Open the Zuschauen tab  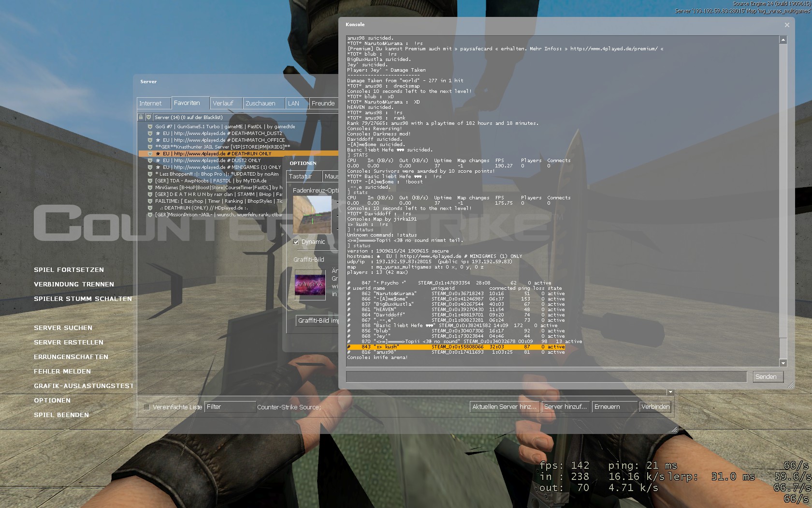pyautogui.click(x=264, y=104)
